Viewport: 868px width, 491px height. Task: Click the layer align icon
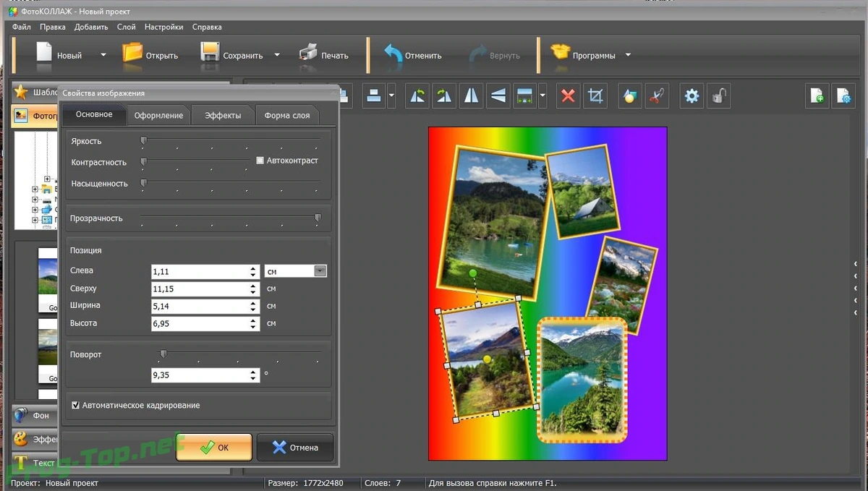tap(373, 96)
